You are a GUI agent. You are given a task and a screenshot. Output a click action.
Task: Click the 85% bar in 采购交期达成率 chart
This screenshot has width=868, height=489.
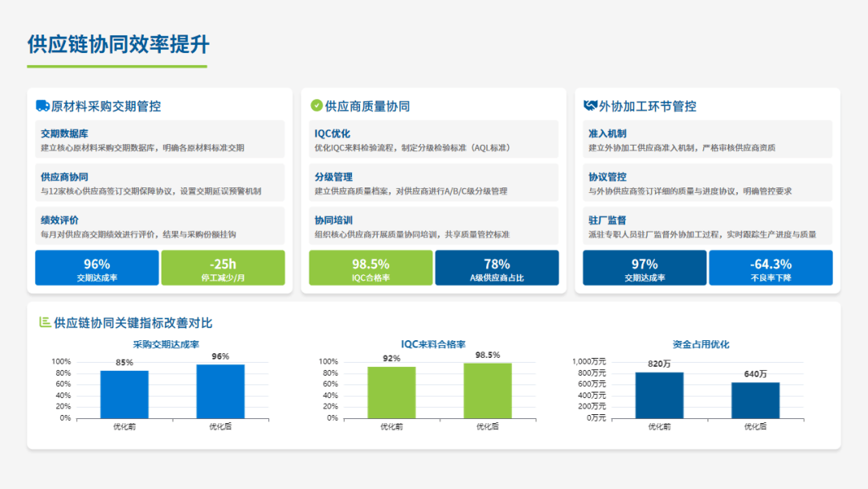124,394
